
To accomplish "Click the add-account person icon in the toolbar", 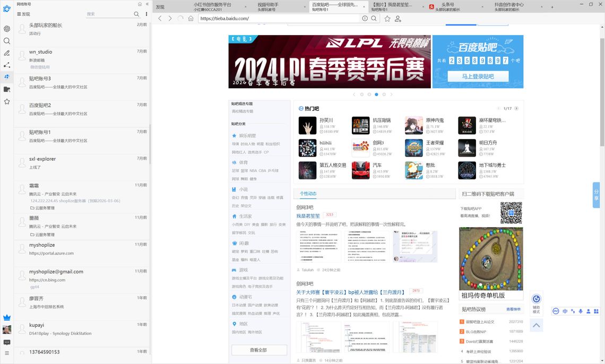I will point(398,18).
